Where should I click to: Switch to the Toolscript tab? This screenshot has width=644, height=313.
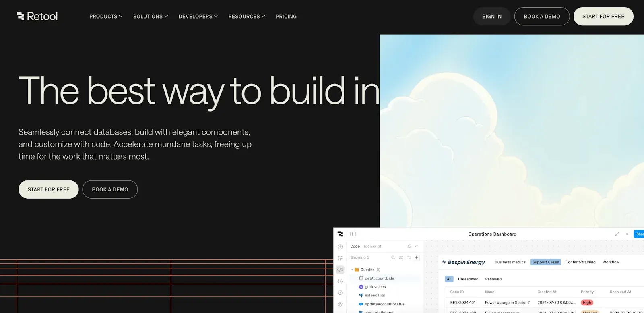(x=372, y=246)
